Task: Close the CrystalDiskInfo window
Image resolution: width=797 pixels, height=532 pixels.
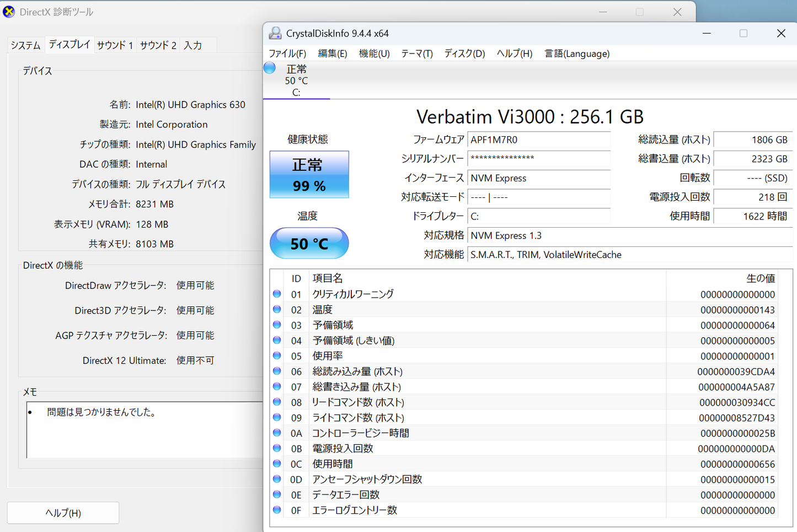Action: [x=781, y=34]
